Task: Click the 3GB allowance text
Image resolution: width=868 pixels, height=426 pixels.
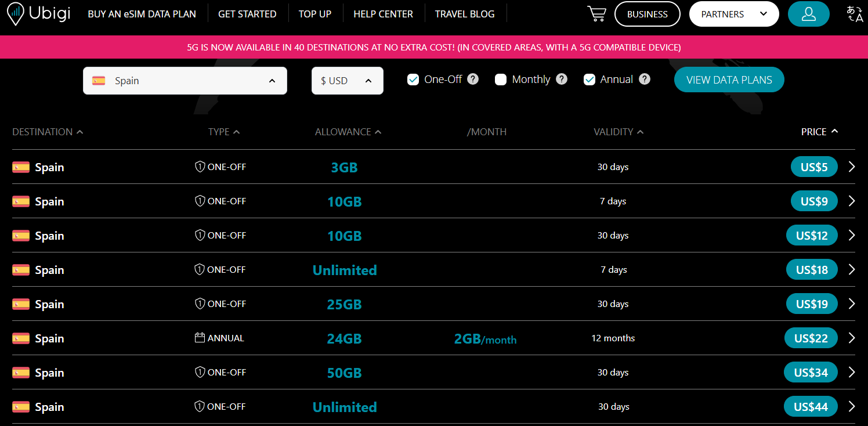Action: point(344,168)
